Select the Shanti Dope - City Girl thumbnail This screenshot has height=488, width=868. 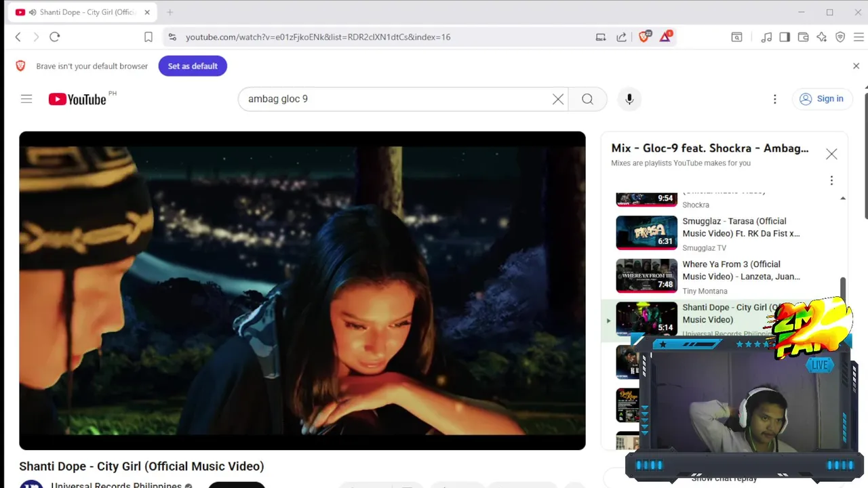646,319
